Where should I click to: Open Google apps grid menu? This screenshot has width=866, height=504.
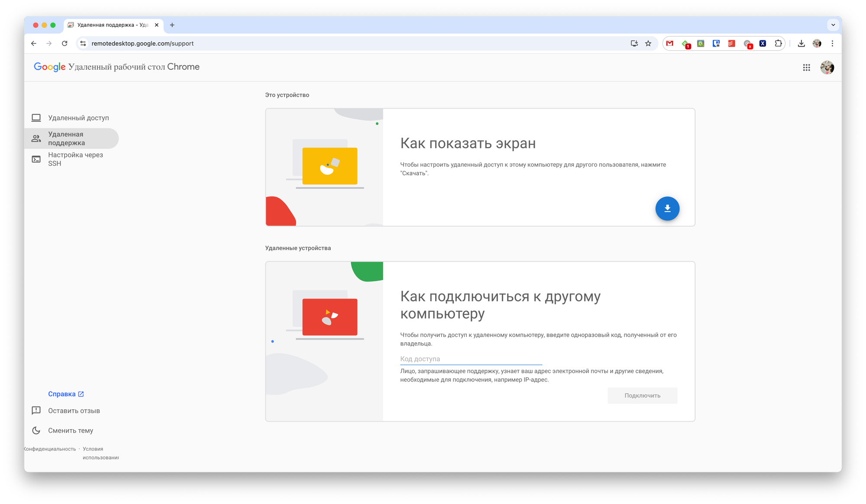[x=806, y=67]
